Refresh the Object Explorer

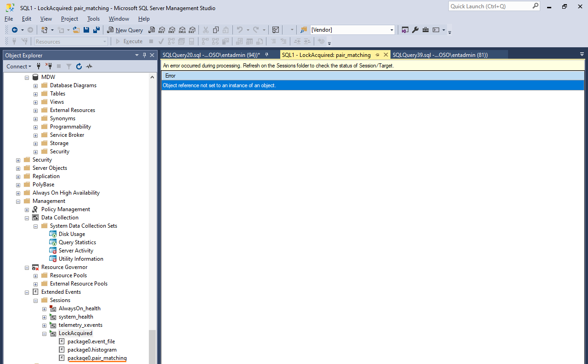[x=79, y=66]
